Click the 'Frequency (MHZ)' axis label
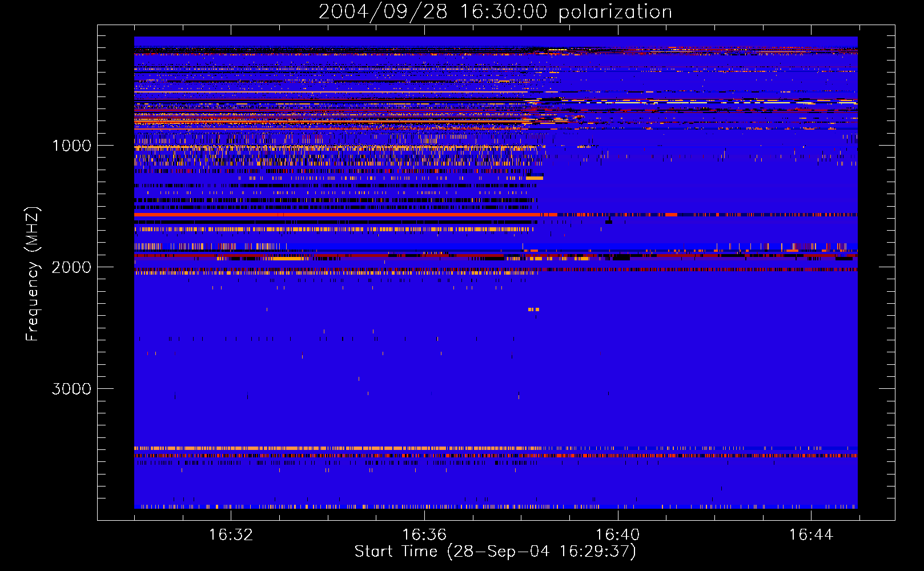 click(33, 274)
